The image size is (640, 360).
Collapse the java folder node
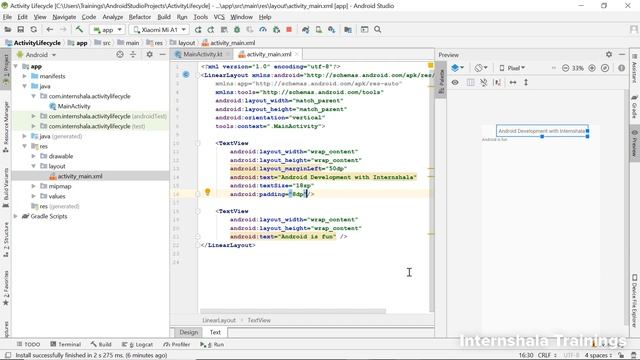pos(24,86)
